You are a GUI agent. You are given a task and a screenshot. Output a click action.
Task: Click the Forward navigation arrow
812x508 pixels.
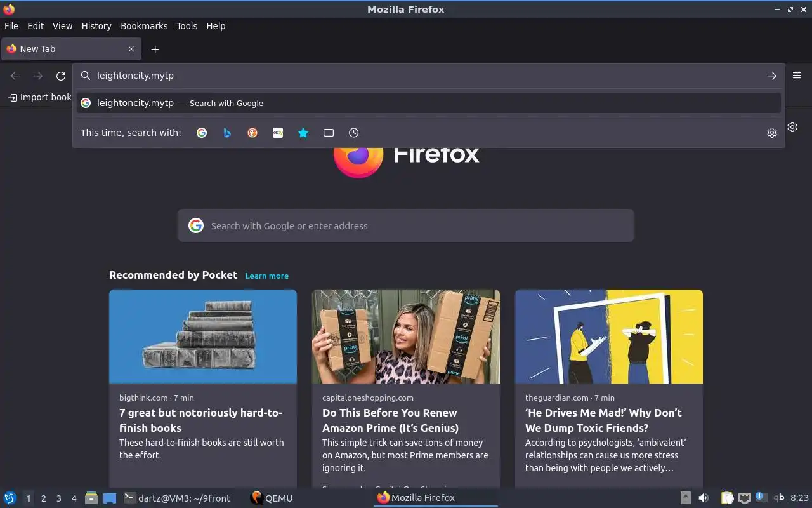[x=38, y=76]
